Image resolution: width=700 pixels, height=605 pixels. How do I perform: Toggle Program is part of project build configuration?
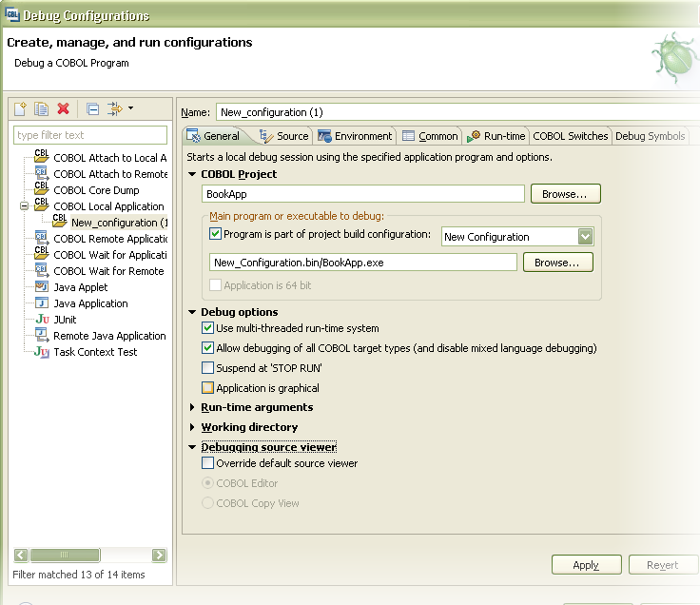pyautogui.click(x=215, y=234)
